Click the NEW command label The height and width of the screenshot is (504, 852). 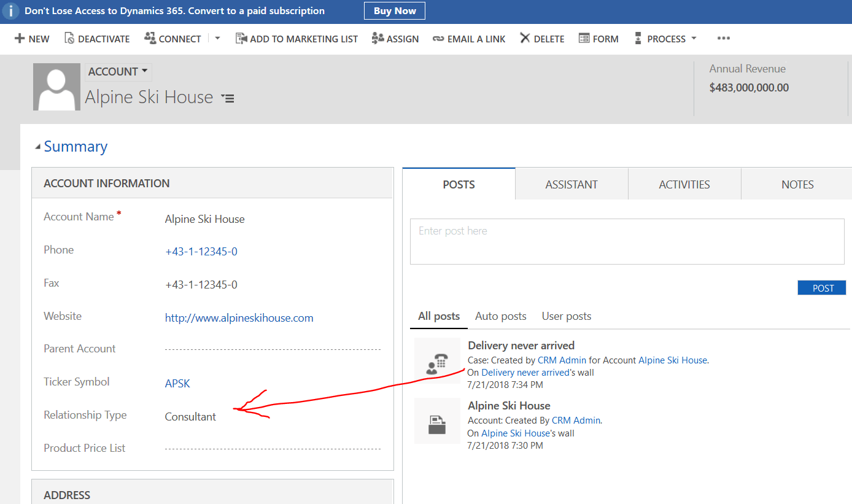point(39,39)
